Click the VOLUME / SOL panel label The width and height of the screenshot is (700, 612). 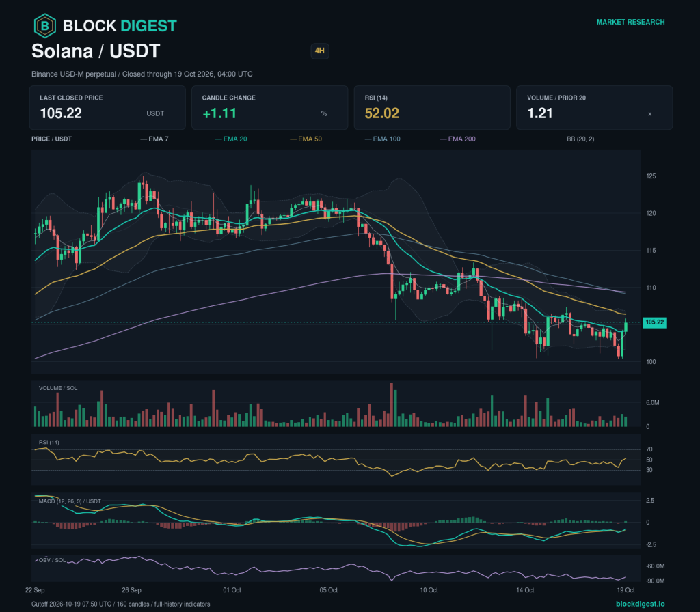click(x=58, y=388)
